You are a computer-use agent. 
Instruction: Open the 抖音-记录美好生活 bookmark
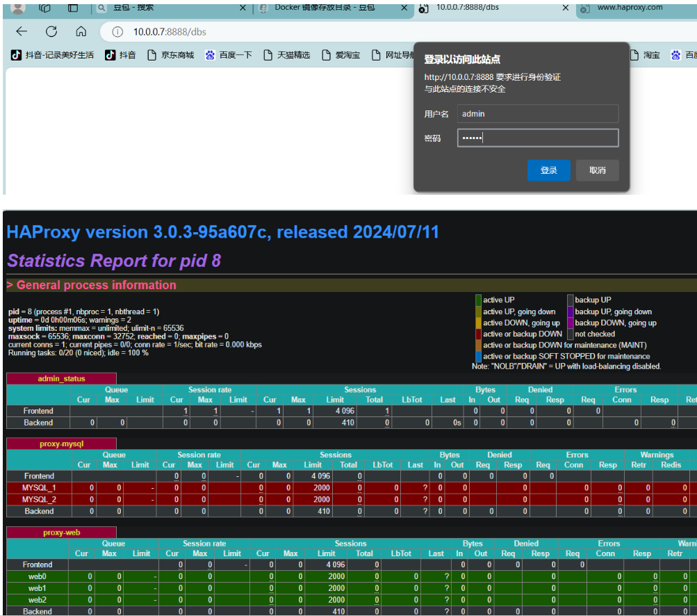pos(52,55)
